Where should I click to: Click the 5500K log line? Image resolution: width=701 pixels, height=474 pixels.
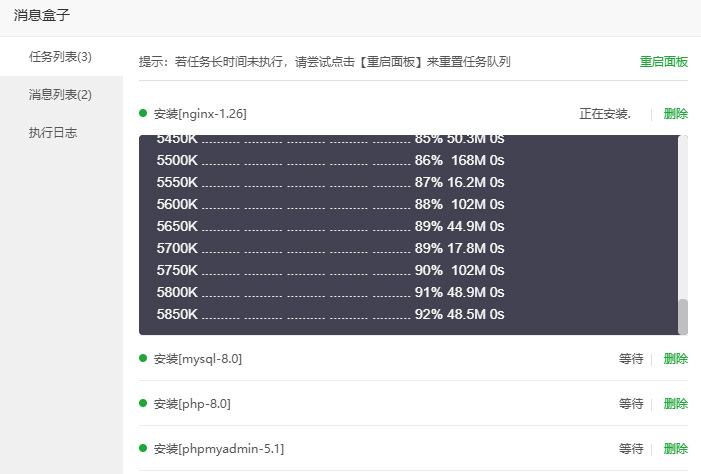click(x=330, y=160)
